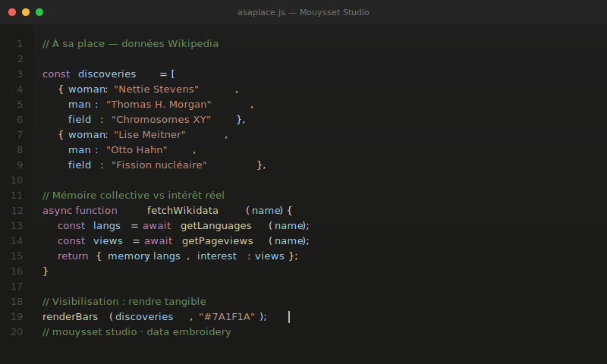Click the yellow minimize window button
The image size is (607, 364).
26,12
